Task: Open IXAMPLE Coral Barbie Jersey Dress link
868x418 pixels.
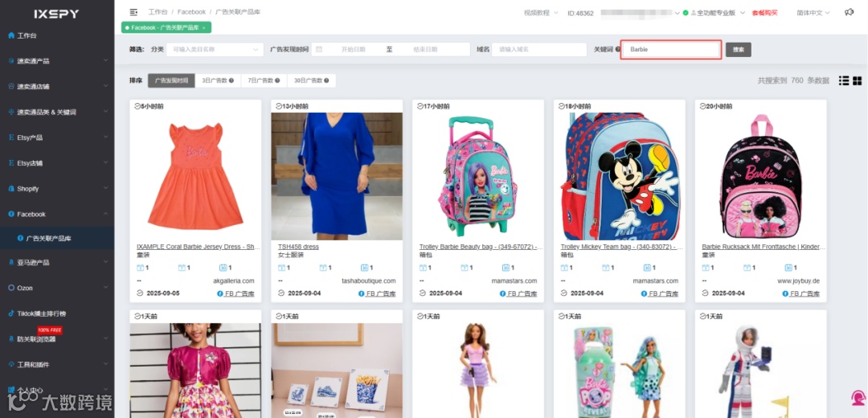Action: point(199,247)
